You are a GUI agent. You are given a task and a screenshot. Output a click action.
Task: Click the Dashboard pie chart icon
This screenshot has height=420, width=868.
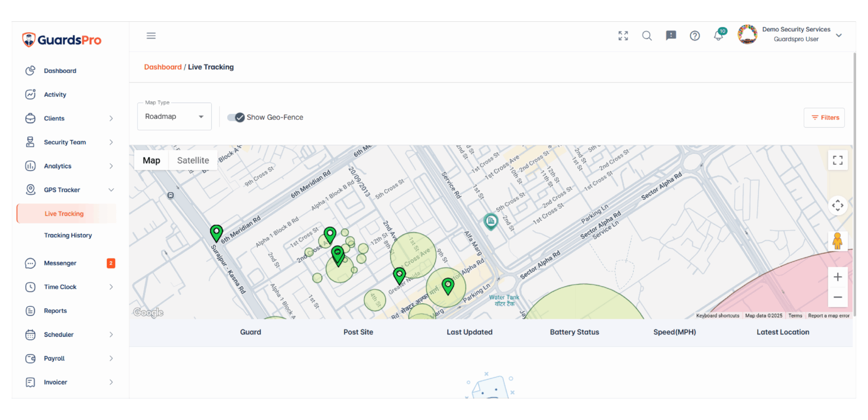31,71
